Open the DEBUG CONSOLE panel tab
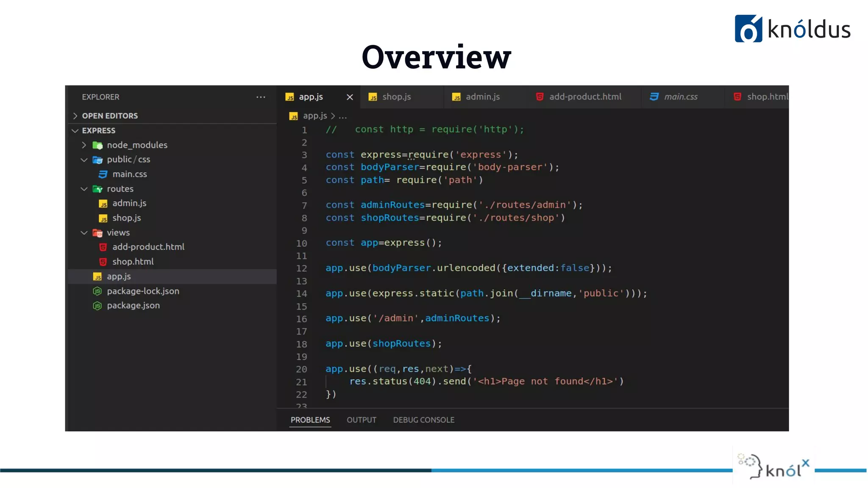The height and width of the screenshot is (488, 868). point(423,420)
